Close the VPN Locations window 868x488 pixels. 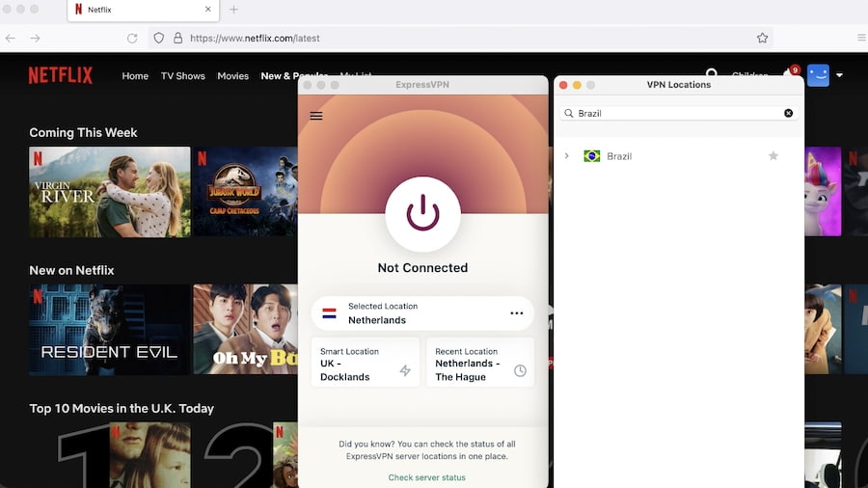tap(563, 85)
